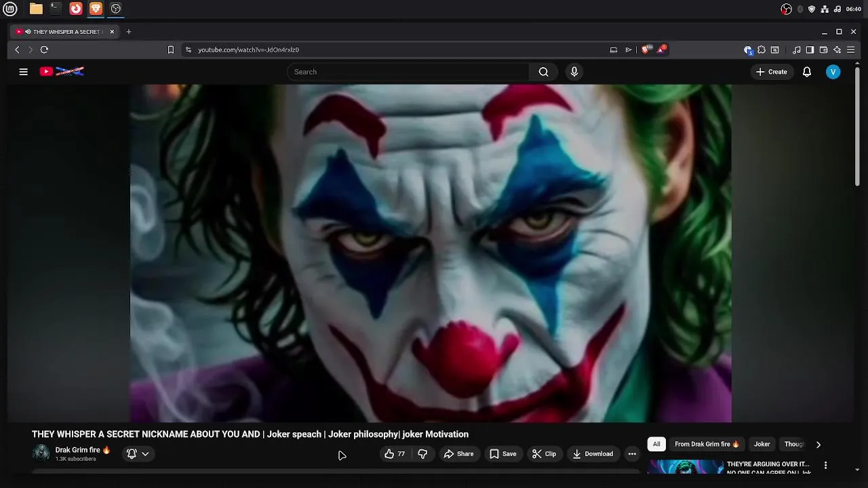Screen dimensions: 868x488
Task: Open site settings icon in address bar
Action: [x=189, y=49]
